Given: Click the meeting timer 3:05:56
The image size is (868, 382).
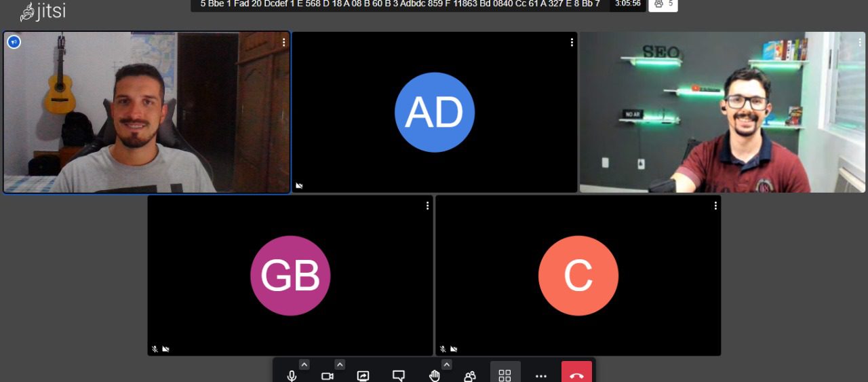Looking at the screenshot, I should 628,4.
